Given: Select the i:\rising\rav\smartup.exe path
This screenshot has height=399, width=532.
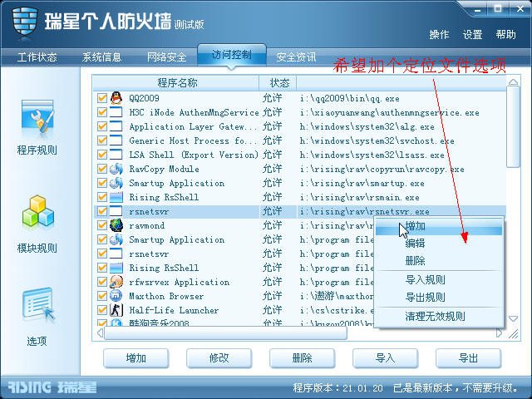Looking at the screenshot, I should (362, 183).
